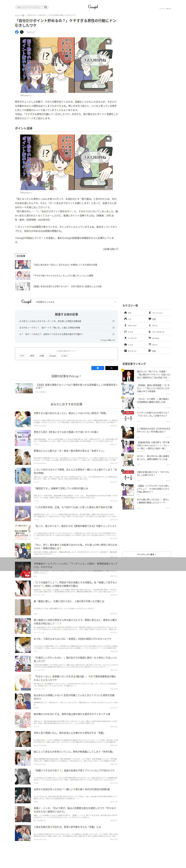Open the インテリア category icon
Screen dimensions: 186x868
coord(126,338)
